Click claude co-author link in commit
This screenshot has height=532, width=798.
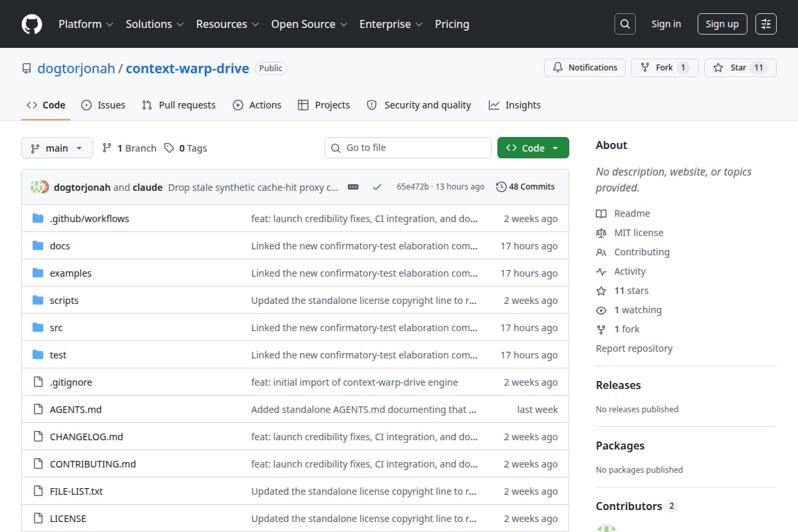click(148, 187)
